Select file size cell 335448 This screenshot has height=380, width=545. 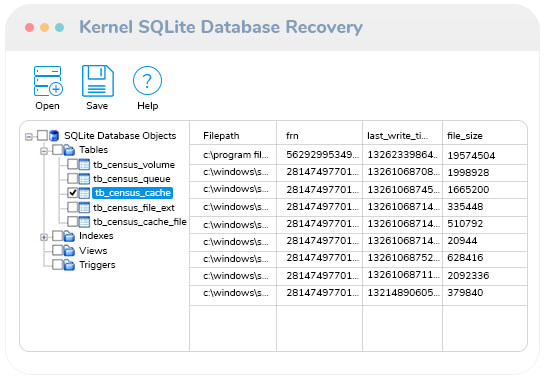click(x=485, y=207)
